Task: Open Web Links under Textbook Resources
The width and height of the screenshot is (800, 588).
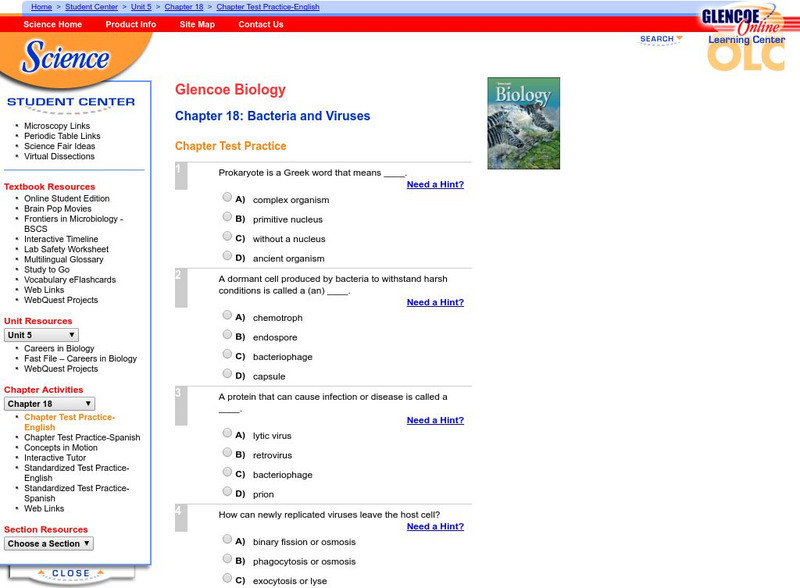Action: (44, 290)
